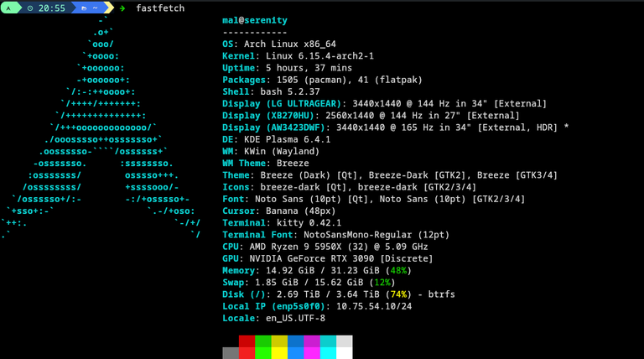Click the dark green color block
The image size is (644, 359).
262,341
